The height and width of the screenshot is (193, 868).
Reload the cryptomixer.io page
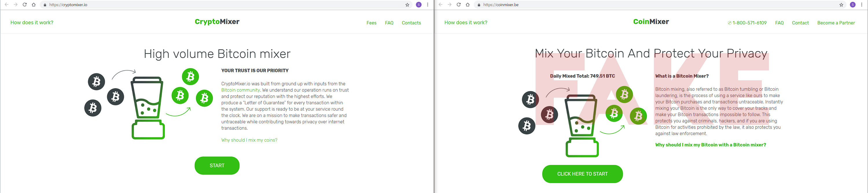(x=25, y=5)
